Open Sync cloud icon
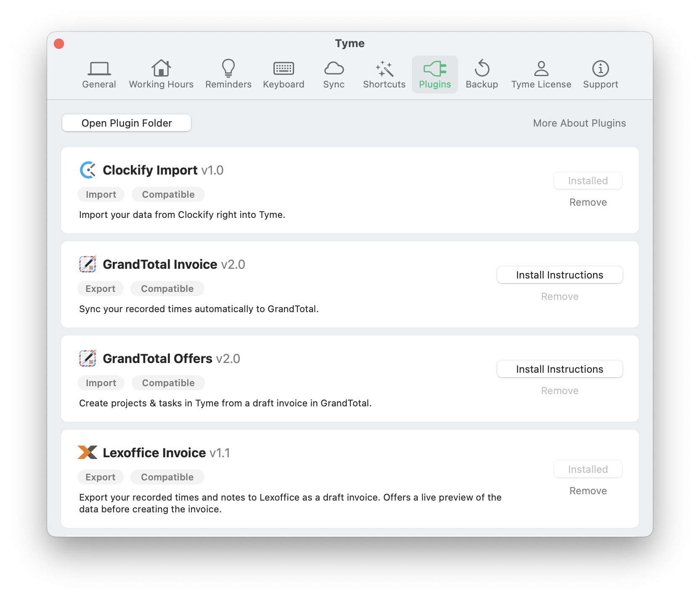700x599 pixels. [334, 68]
